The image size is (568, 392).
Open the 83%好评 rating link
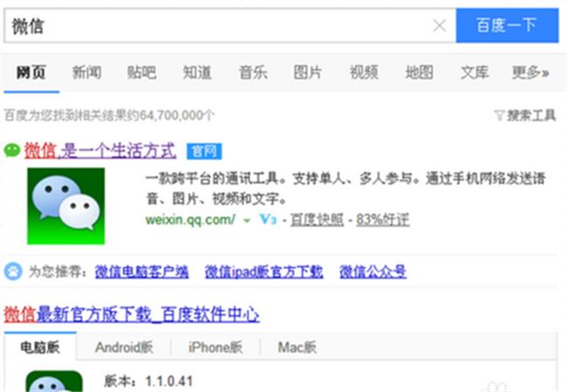pos(383,220)
